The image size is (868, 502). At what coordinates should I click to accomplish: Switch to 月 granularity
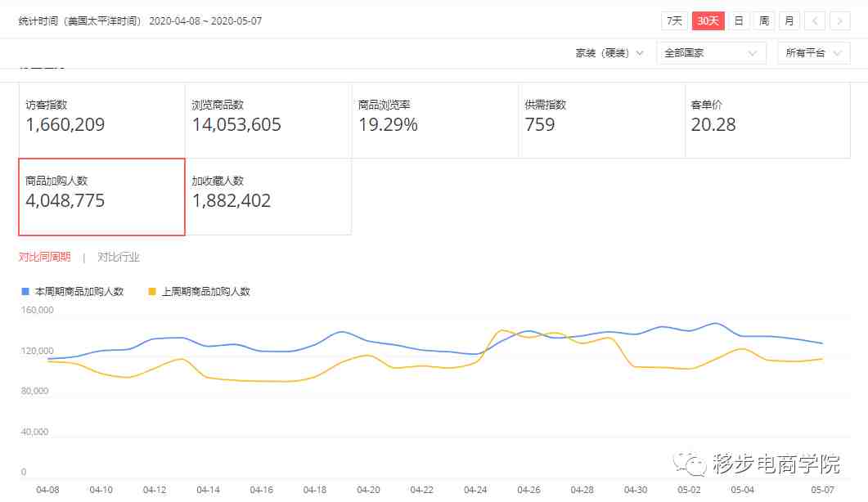[789, 21]
